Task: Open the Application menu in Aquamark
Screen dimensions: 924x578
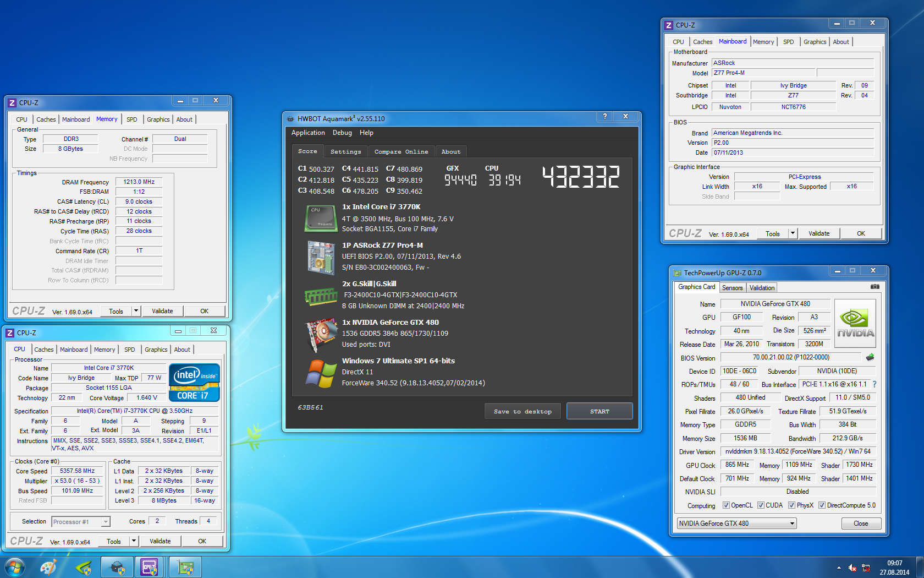Action: pyautogui.click(x=308, y=133)
